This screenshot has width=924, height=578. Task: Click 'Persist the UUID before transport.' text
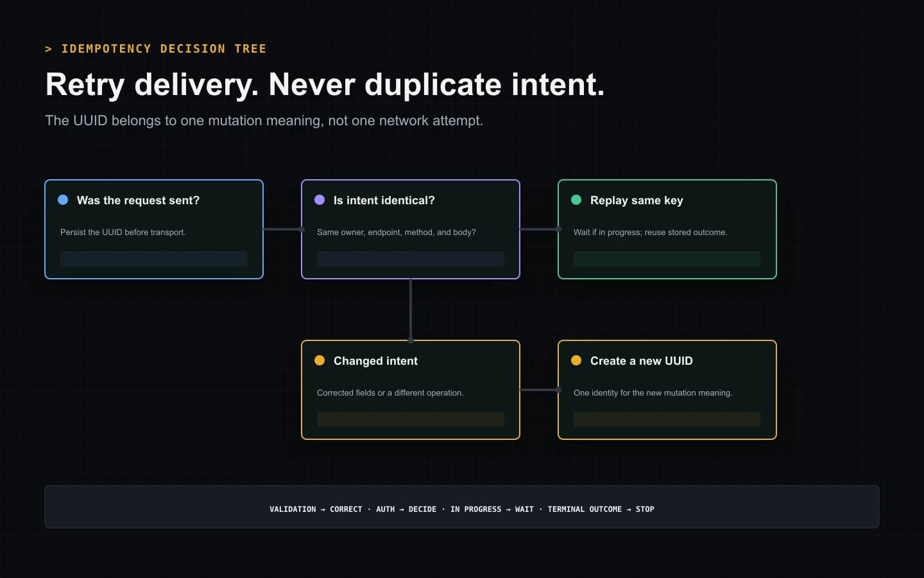pos(123,232)
